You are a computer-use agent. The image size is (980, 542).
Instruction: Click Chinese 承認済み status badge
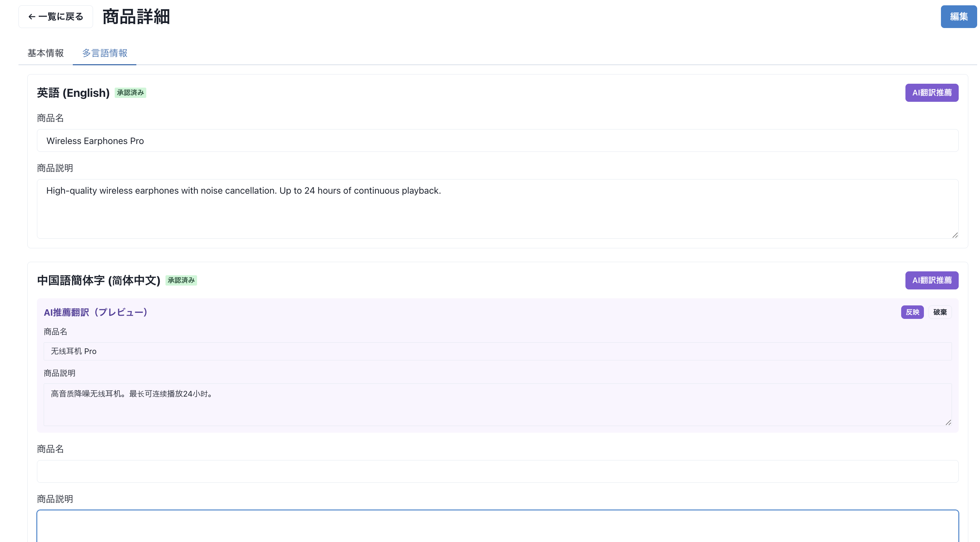[181, 281]
